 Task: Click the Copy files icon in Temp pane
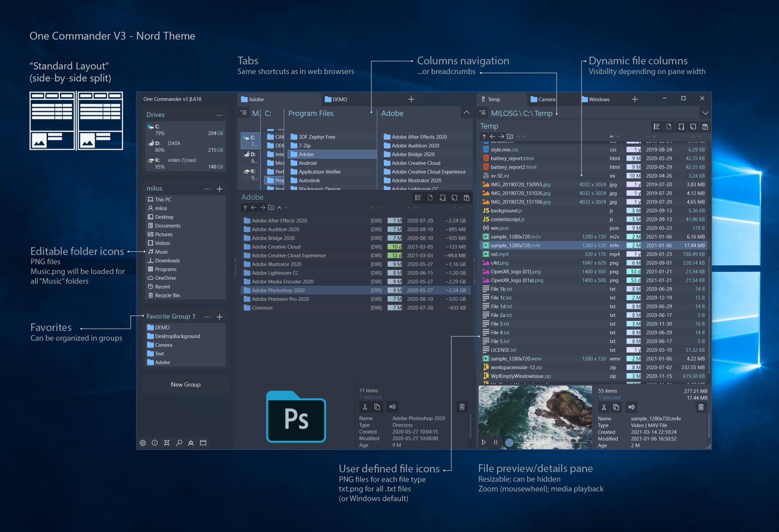(x=618, y=407)
